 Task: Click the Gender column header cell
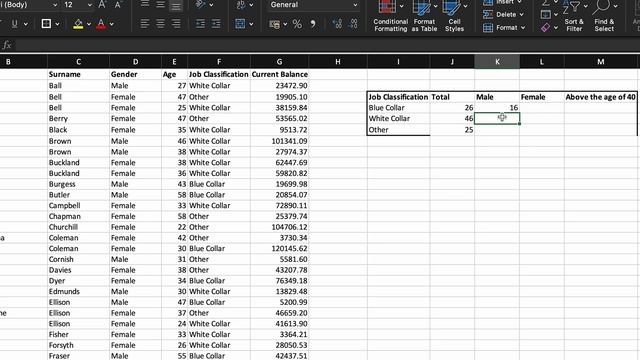click(x=136, y=74)
